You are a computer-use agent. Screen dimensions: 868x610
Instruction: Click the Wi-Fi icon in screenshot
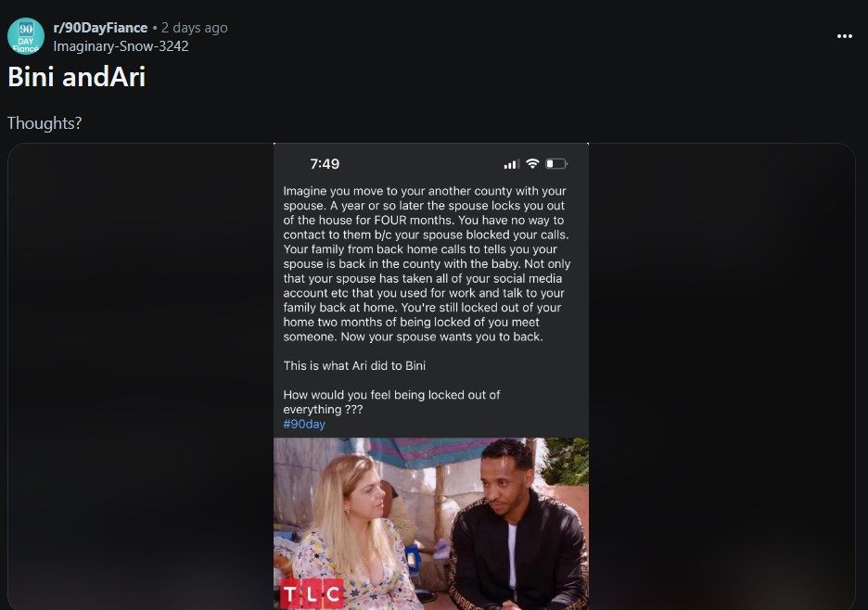point(532,163)
